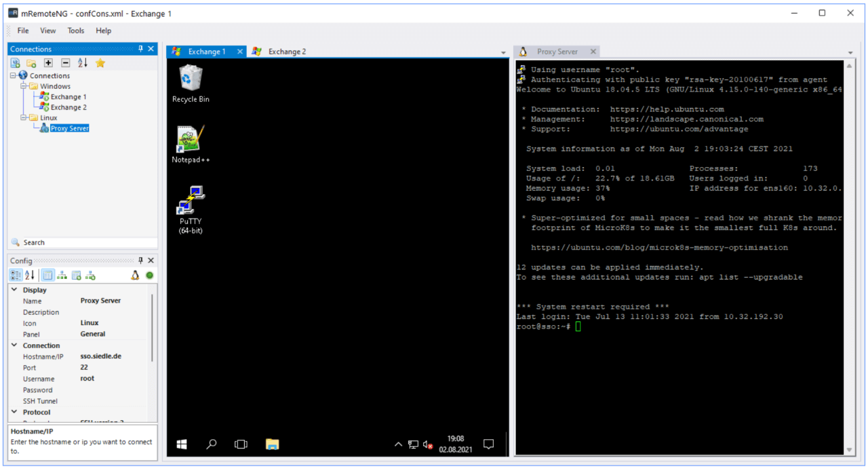Show Default Properties in Config panel

click(x=76, y=275)
